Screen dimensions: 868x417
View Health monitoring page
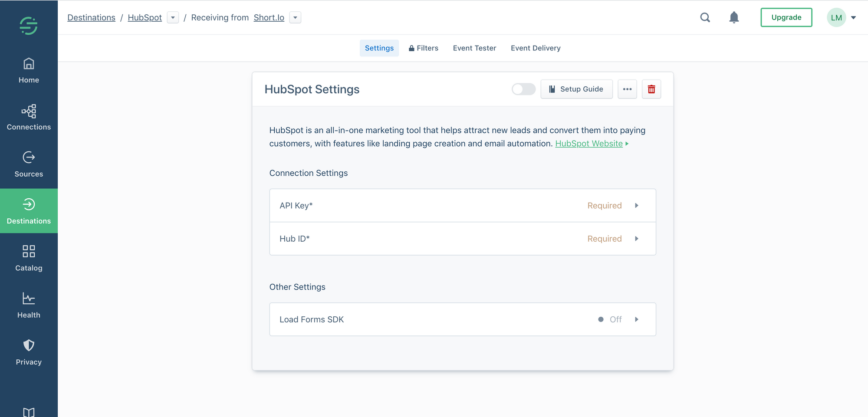29,305
